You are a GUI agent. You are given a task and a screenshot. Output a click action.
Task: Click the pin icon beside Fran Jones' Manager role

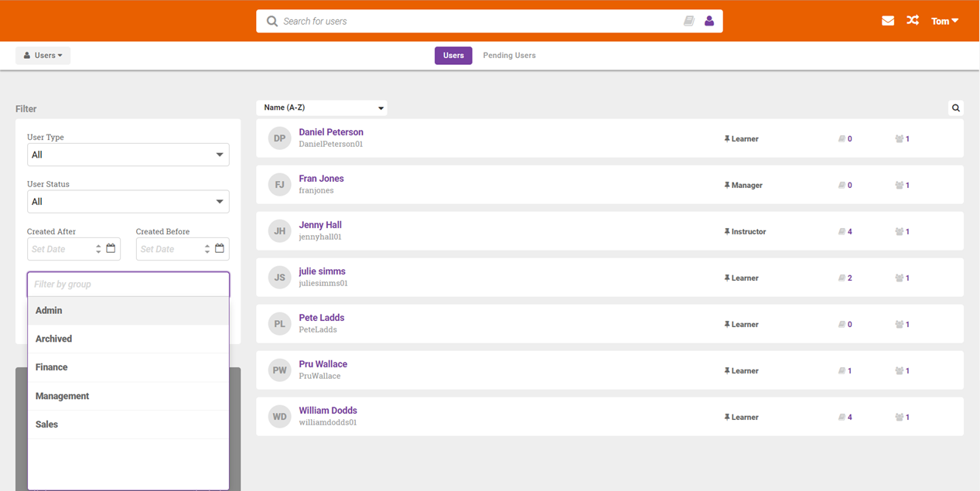(727, 186)
